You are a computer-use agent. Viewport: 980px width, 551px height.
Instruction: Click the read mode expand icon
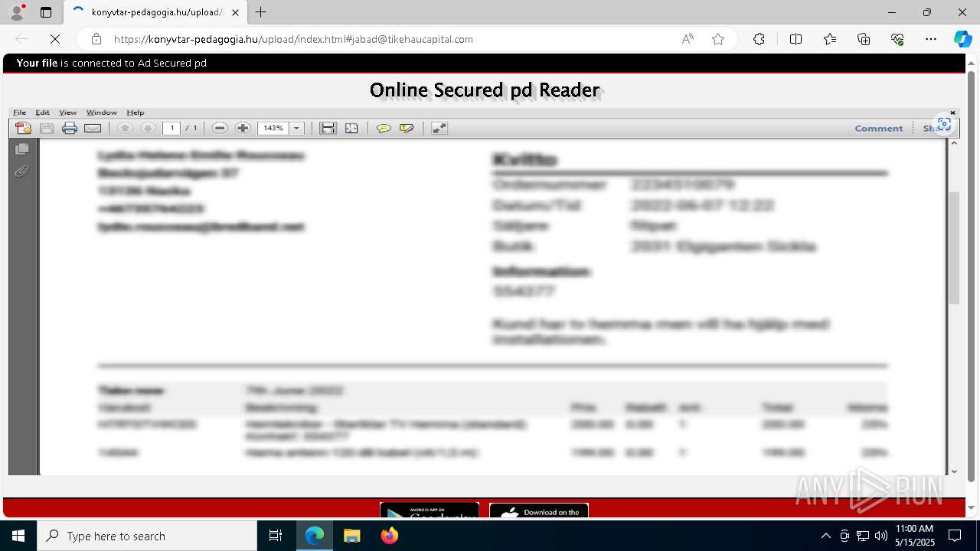(x=439, y=129)
